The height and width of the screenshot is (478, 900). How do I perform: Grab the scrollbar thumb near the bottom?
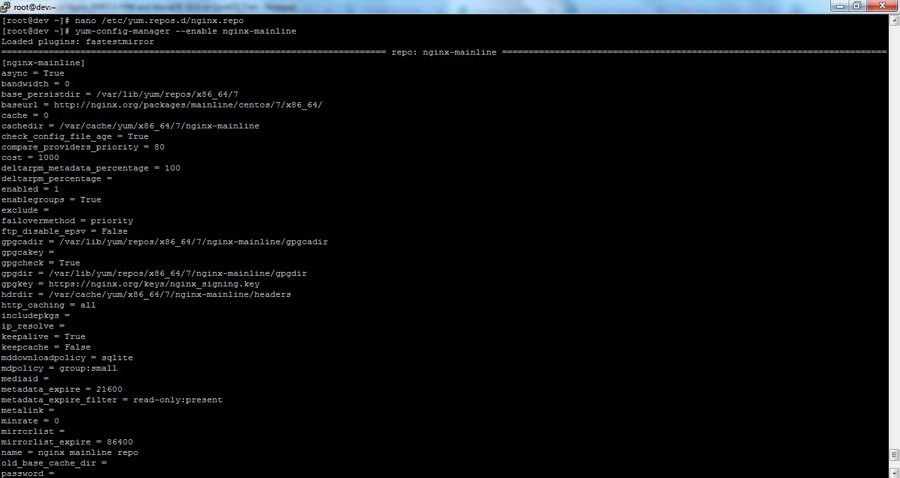tap(895, 456)
